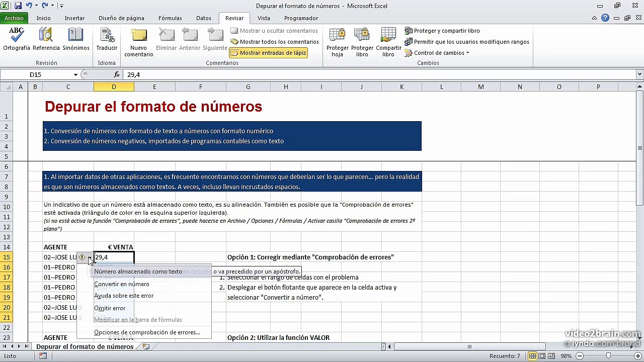Expand the Redo history dropdown arrow

52,6
